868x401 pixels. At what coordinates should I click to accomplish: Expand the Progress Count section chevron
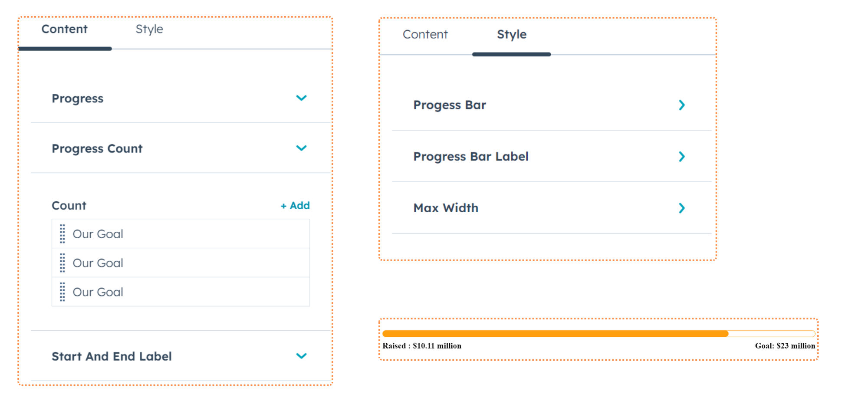pos(301,148)
